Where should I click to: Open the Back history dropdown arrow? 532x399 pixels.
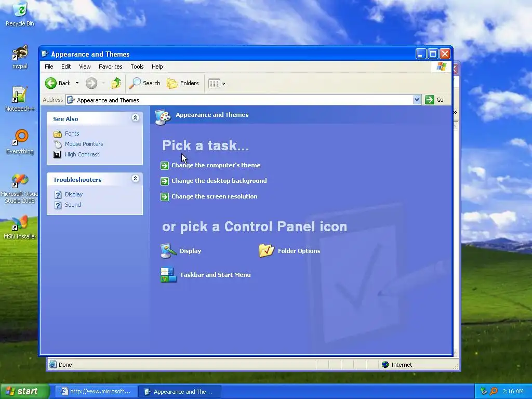[x=77, y=83]
